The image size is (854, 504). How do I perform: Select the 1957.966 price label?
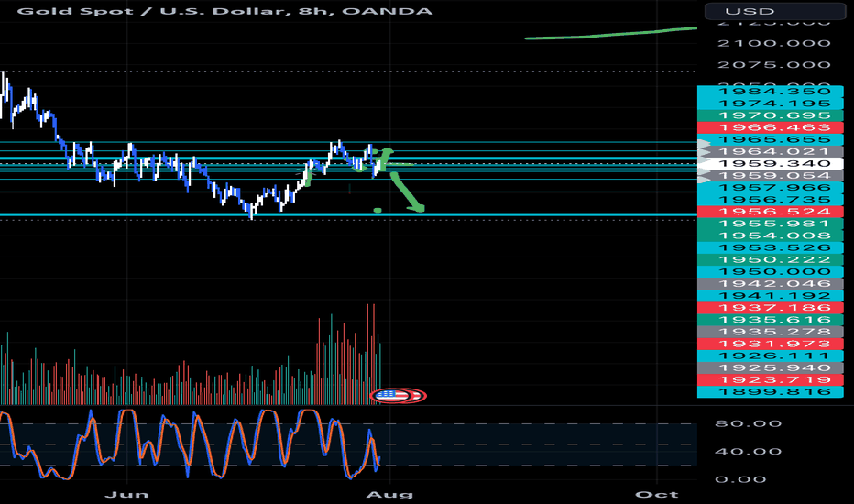click(770, 188)
